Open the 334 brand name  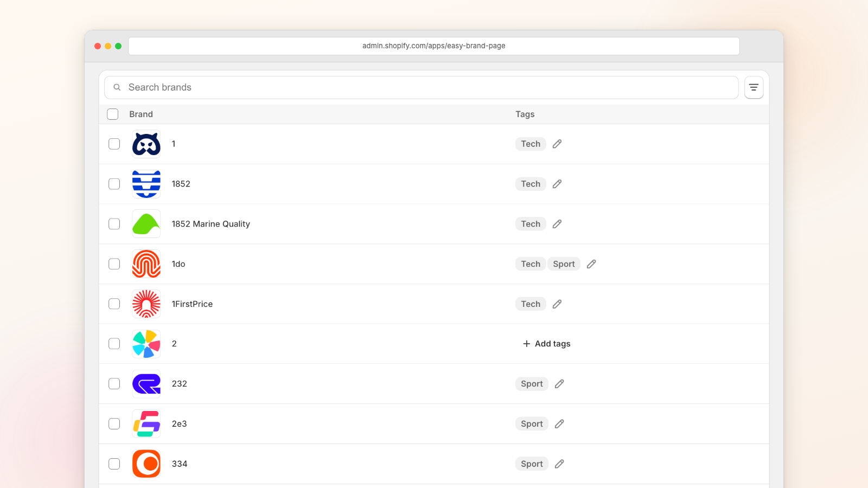tap(180, 464)
